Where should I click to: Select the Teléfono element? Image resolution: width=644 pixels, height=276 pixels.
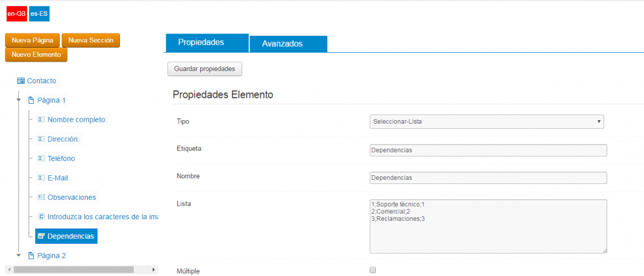(61, 158)
